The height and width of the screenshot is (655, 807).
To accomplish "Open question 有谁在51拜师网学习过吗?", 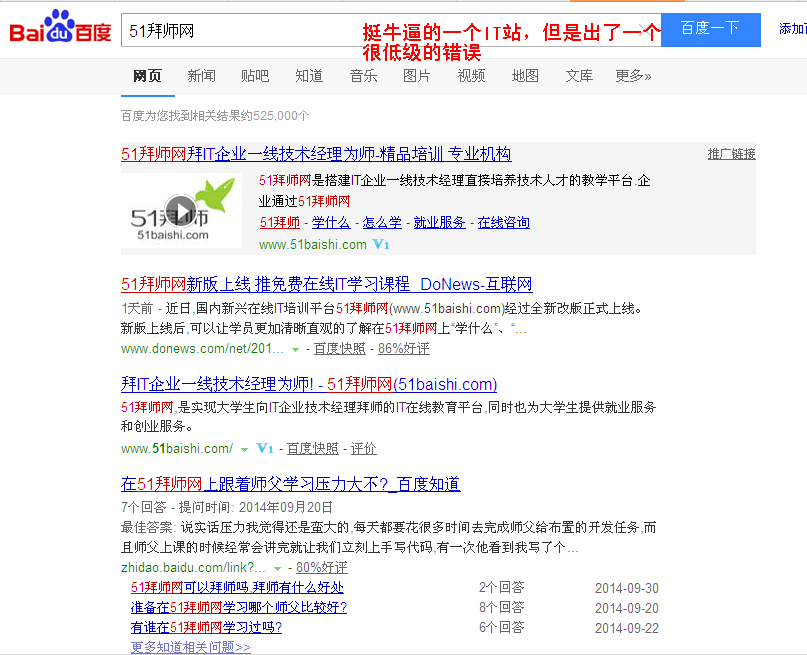I will (206, 627).
